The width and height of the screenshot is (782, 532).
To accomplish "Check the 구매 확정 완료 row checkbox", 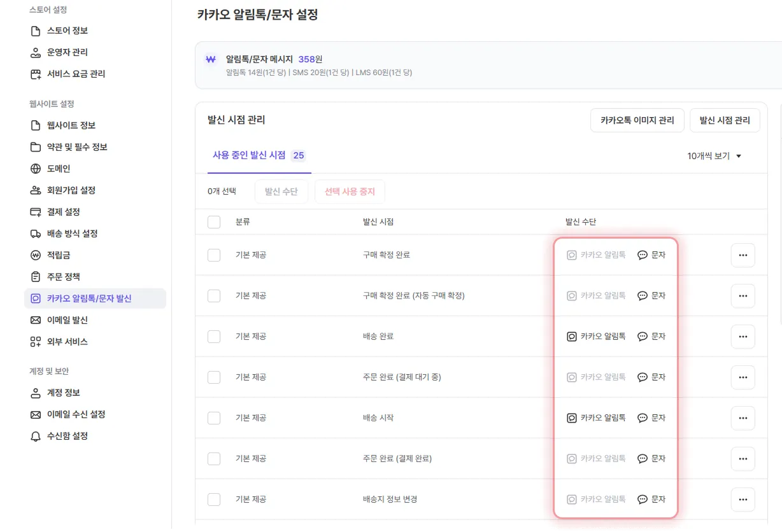I will point(214,255).
